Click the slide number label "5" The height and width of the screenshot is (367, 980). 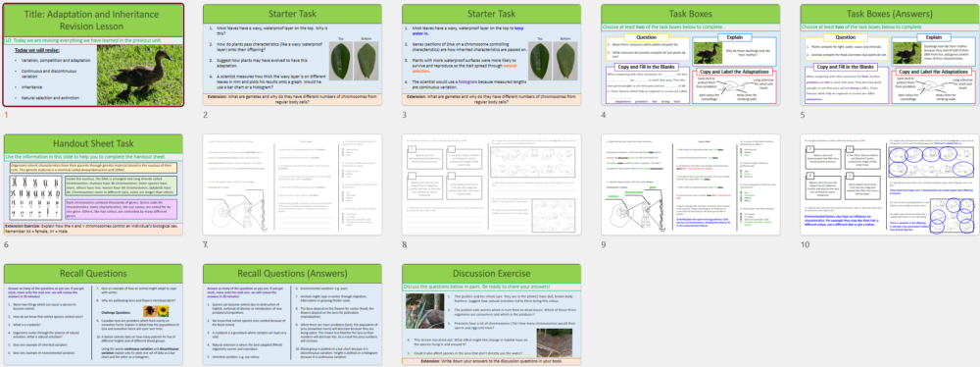[804, 115]
